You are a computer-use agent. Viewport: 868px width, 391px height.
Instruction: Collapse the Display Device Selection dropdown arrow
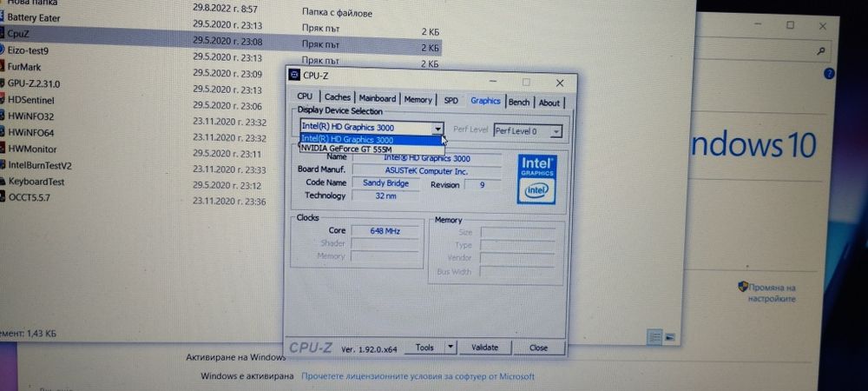pos(437,128)
